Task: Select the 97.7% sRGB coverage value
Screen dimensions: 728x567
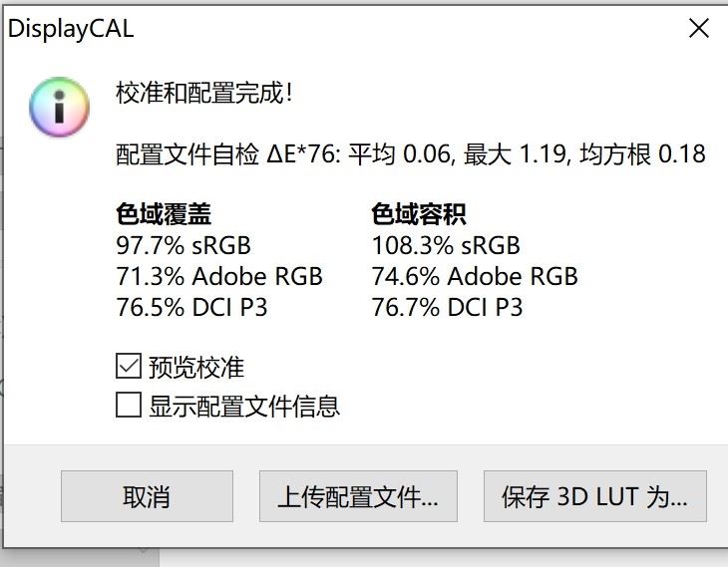Action: pyautogui.click(x=183, y=245)
